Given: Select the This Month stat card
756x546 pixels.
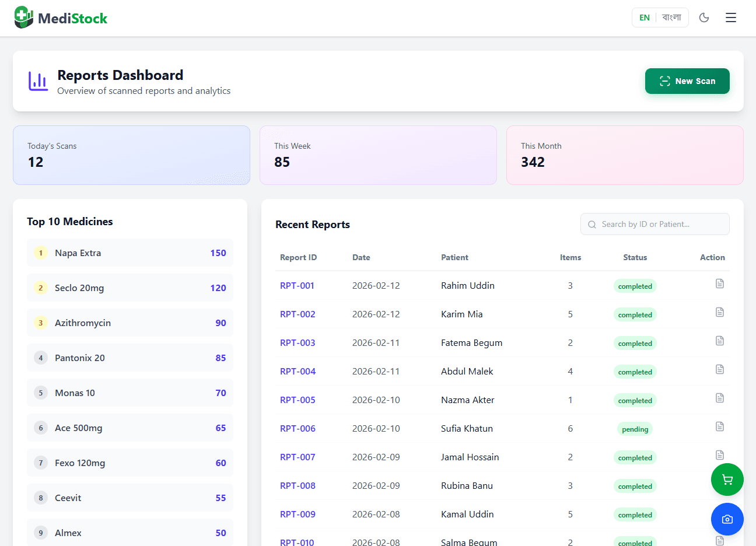Looking at the screenshot, I should click(x=625, y=155).
